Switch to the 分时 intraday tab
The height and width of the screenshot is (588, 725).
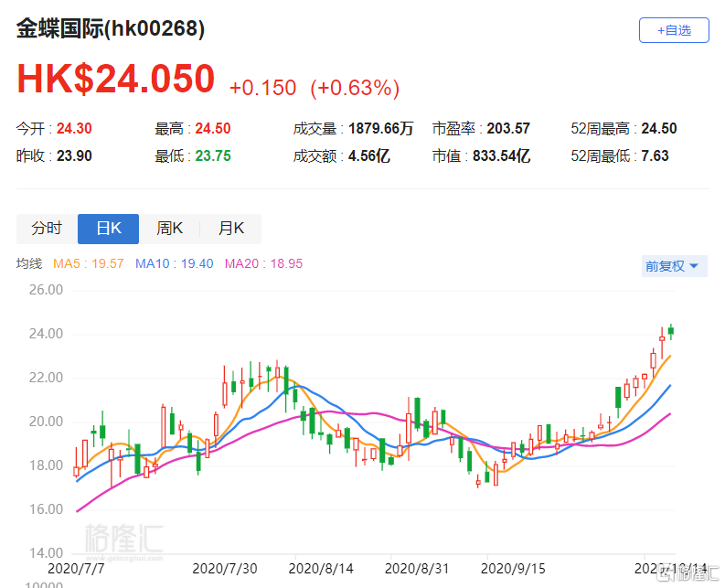coord(47,229)
